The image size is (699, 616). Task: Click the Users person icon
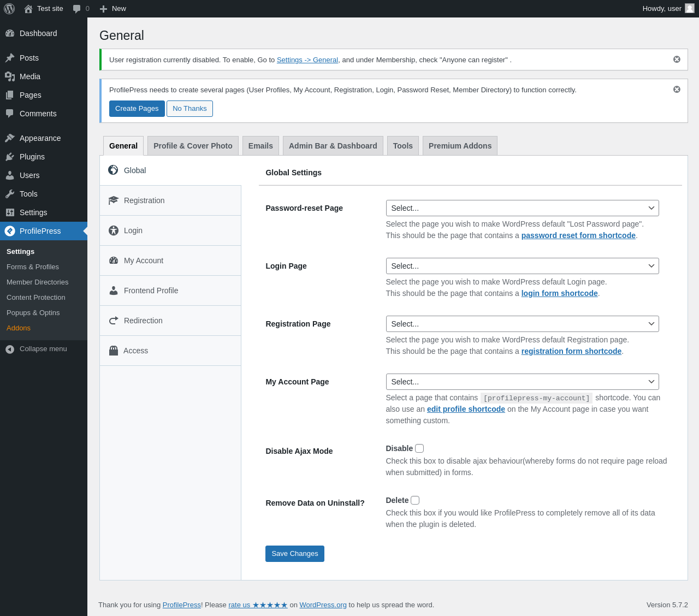(10, 175)
